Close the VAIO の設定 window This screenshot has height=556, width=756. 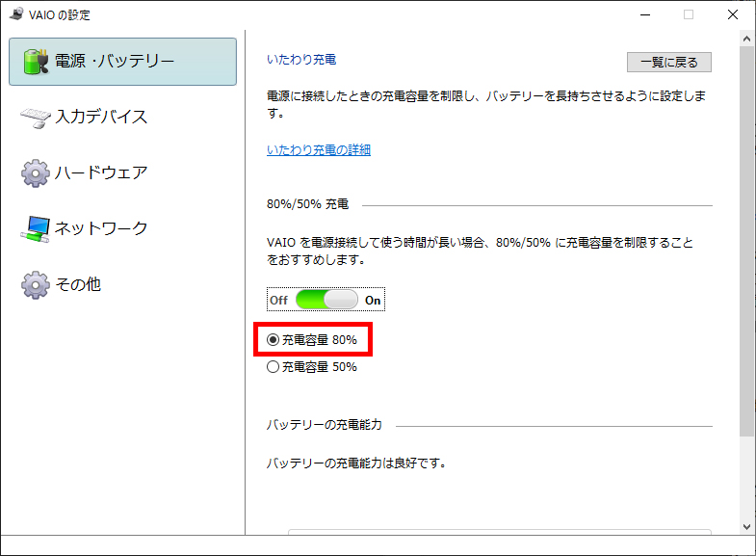click(732, 15)
